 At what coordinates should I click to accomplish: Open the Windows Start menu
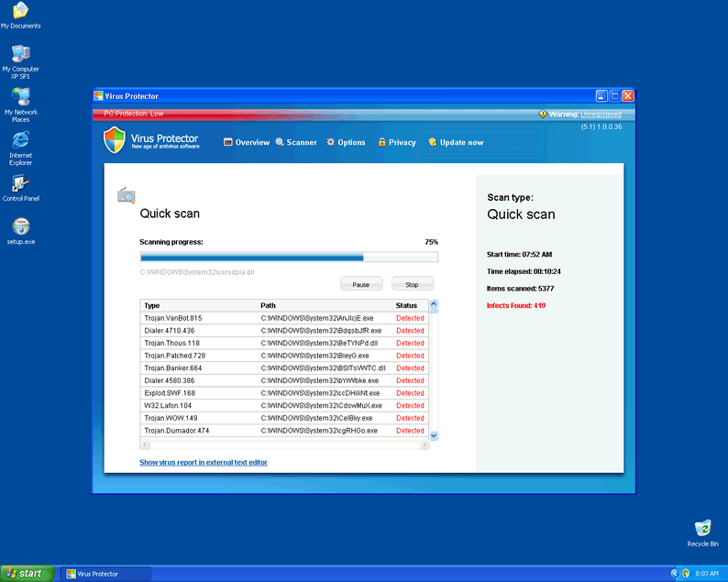pos(26,574)
